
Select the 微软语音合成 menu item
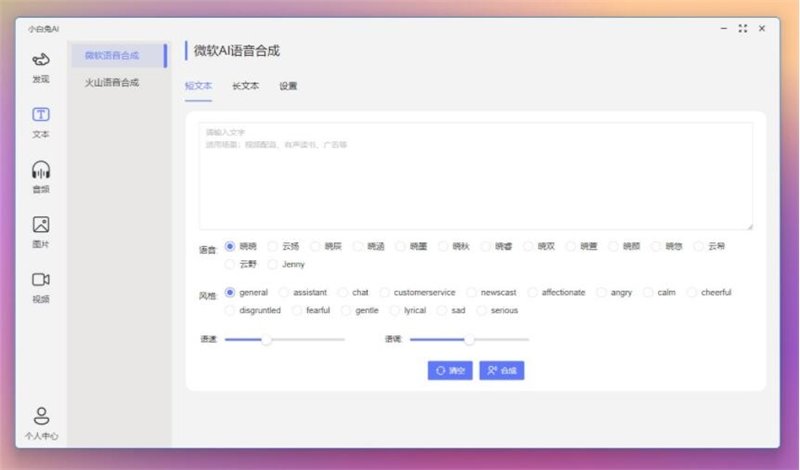point(119,56)
